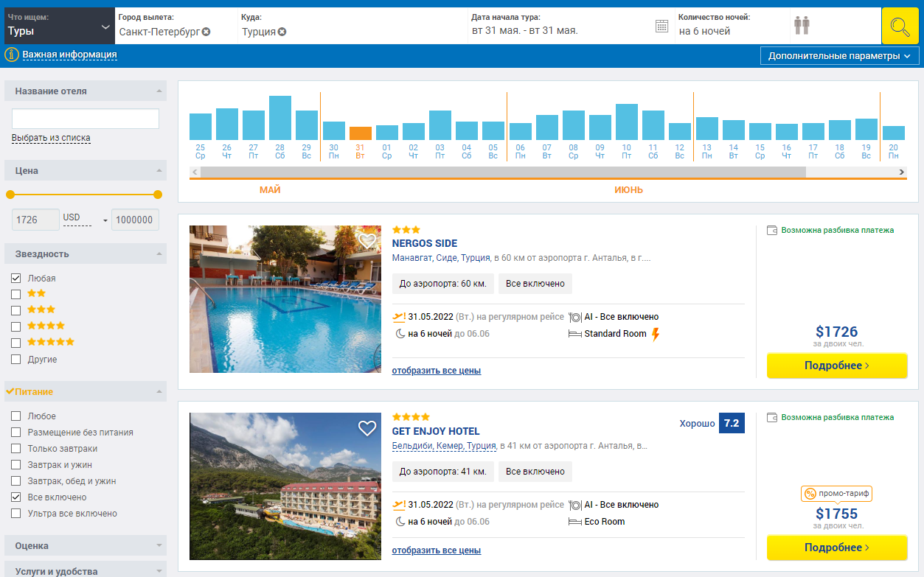Add NERGOS SIDE to favorites heart
Viewport: 924px width, 577px height.
pos(367,240)
